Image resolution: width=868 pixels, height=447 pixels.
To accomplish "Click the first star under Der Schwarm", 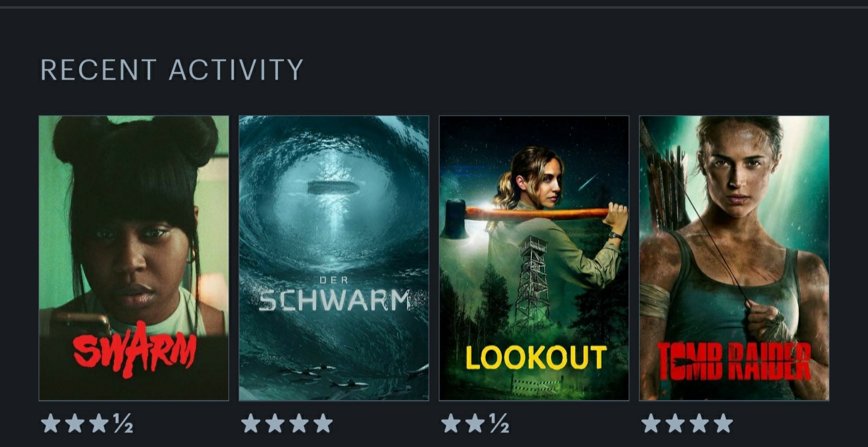I will (x=250, y=423).
